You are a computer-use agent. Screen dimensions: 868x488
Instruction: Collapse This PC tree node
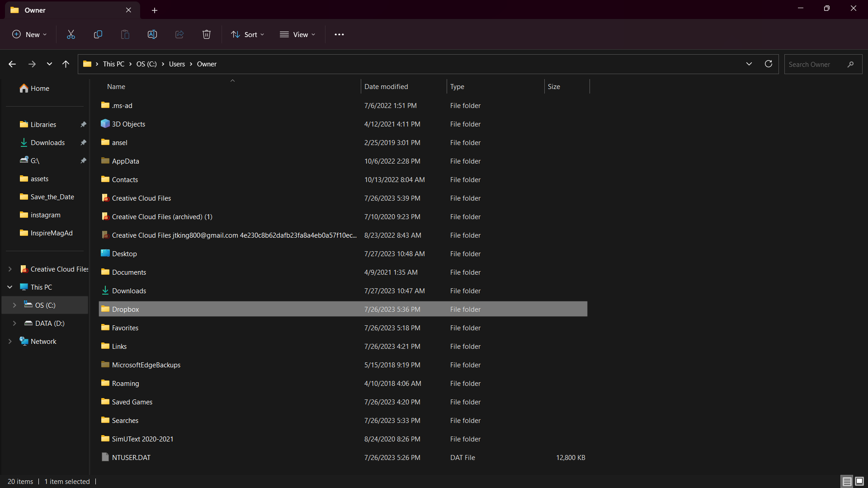point(10,287)
